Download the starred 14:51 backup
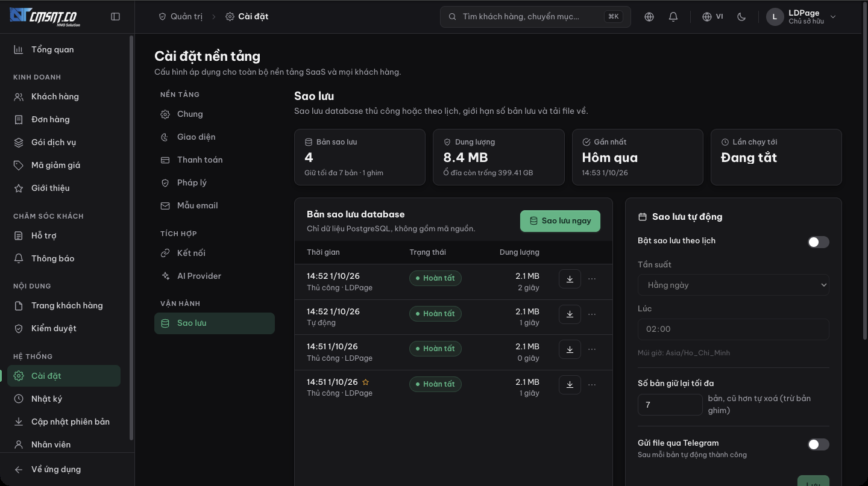 (x=570, y=385)
